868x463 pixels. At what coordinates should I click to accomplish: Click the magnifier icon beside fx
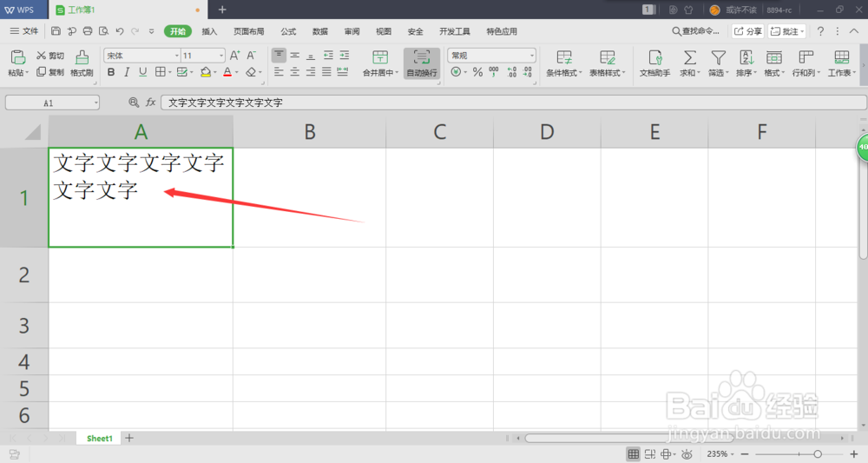[134, 103]
